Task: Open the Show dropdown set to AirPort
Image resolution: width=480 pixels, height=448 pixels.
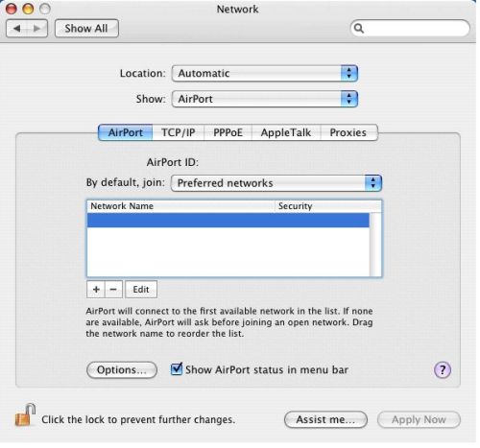Action: coord(265,99)
